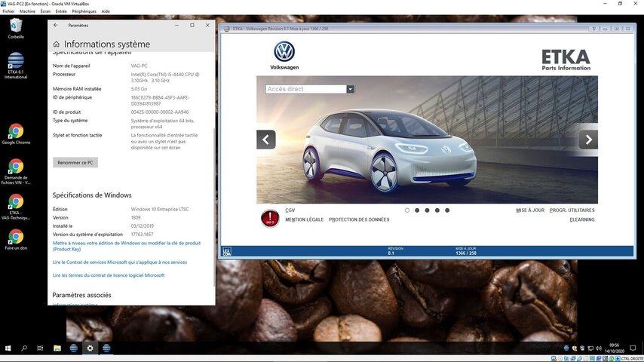Open the Corbeille recycle bin desktop icon

[16, 28]
